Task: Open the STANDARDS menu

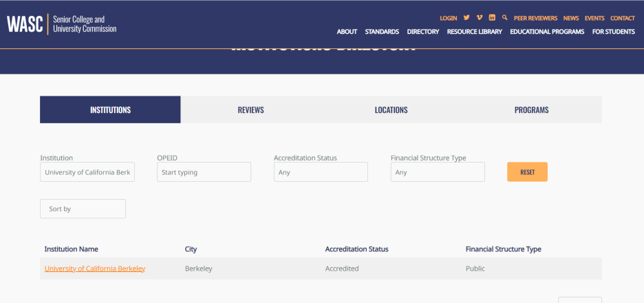Action: point(382,32)
